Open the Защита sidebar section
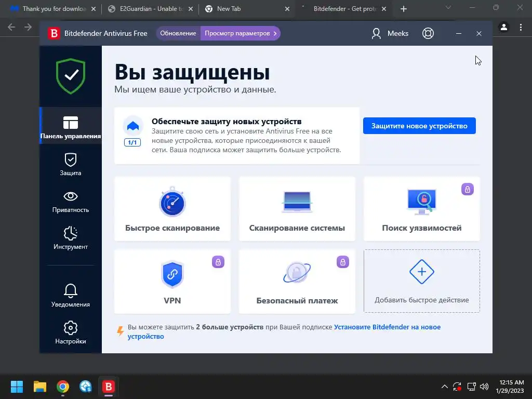This screenshot has width=532, height=399. (71, 164)
